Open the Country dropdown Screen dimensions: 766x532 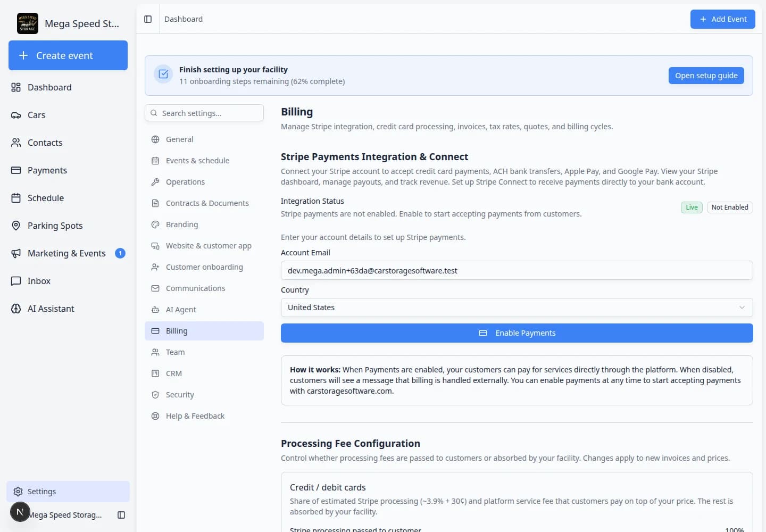517,307
